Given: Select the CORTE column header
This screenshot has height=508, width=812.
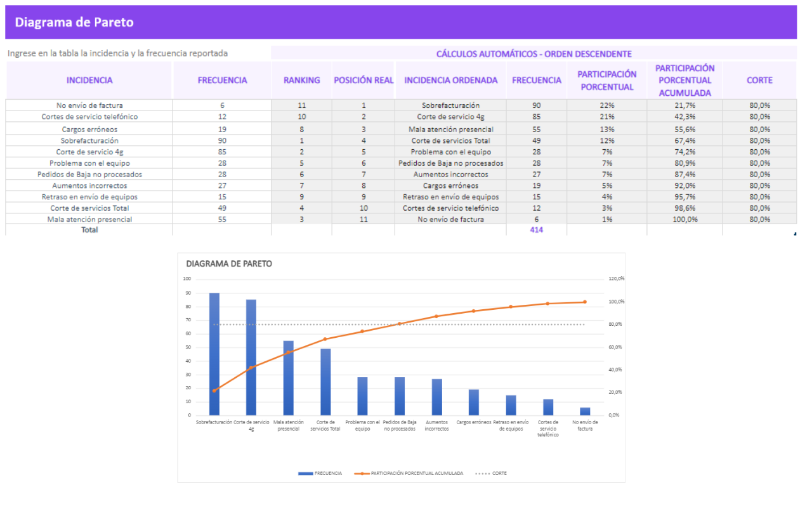Looking at the screenshot, I should [759, 81].
